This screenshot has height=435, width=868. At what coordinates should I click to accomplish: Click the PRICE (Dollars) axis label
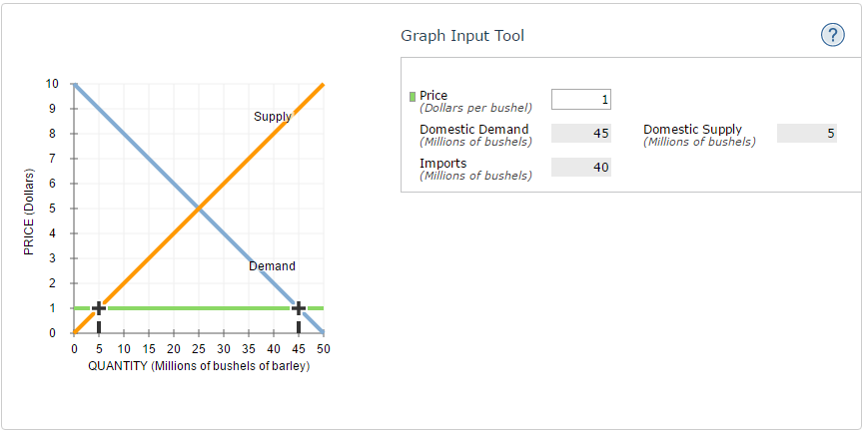[x=29, y=213]
